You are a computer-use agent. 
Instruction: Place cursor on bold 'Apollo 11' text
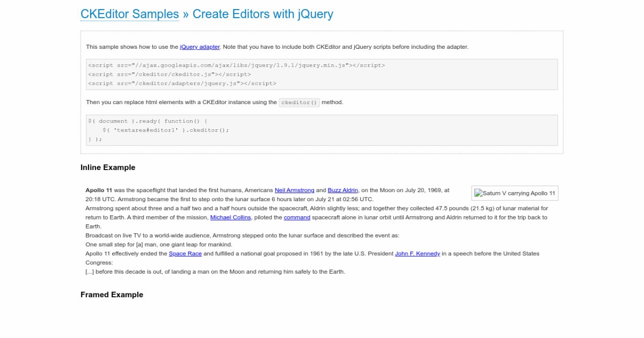click(99, 190)
